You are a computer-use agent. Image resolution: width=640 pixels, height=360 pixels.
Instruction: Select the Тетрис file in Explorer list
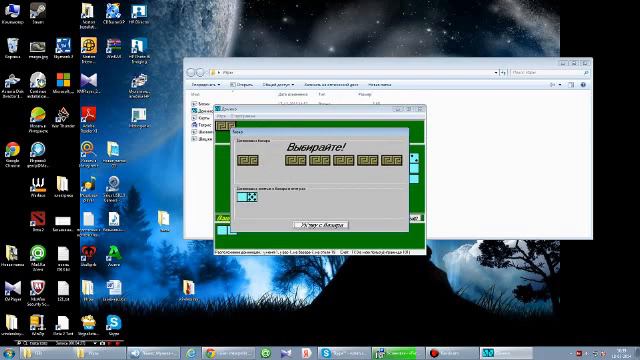(202, 125)
